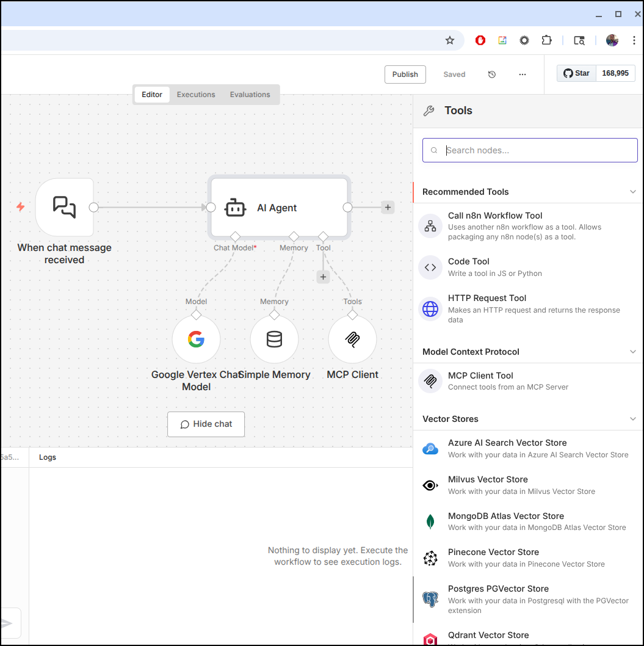Collapse the Model Context Protocol section
Screen dimensions: 644x646
tap(632, 352)
